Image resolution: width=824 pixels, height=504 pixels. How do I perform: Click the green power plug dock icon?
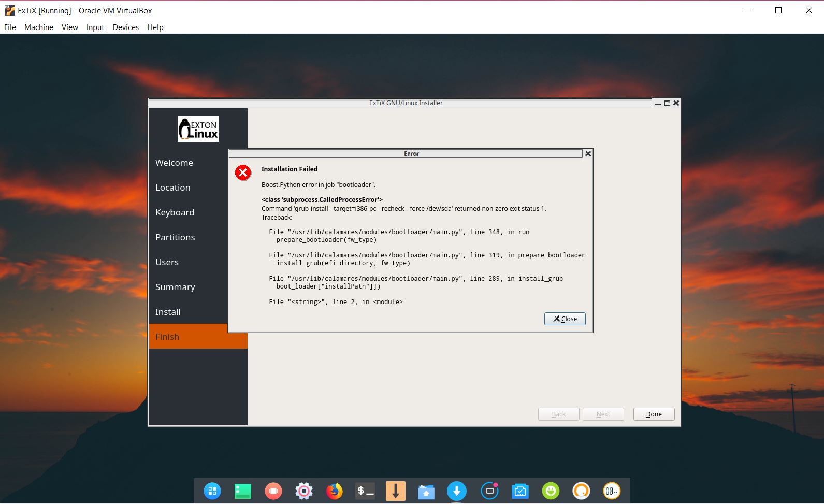[551, 491]
